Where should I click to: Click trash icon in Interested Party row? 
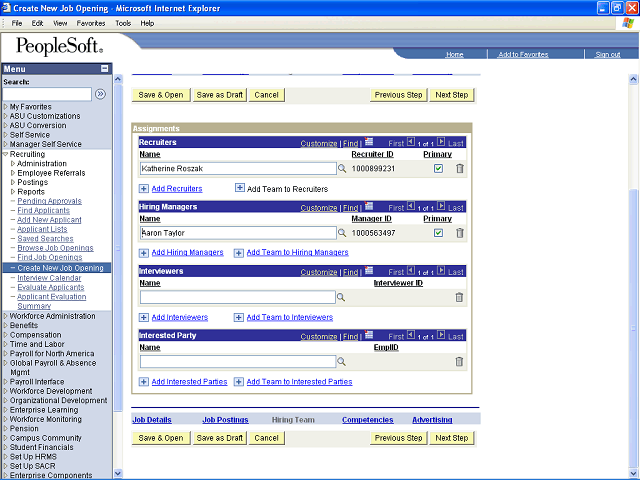point(459,362)
